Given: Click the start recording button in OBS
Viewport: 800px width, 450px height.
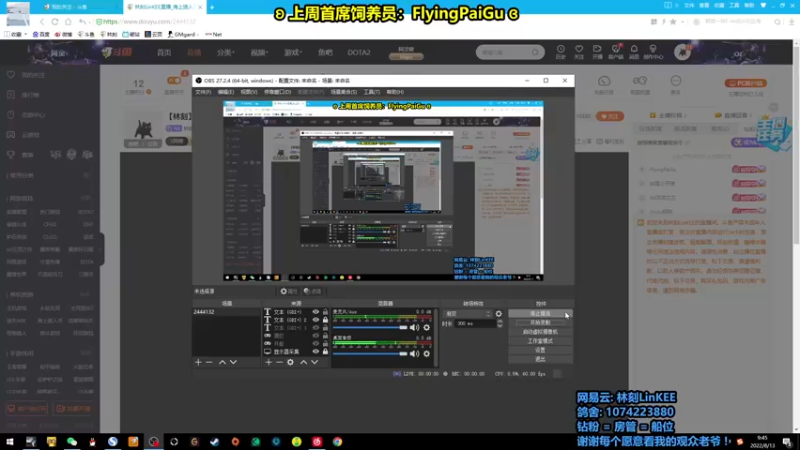Looking at the screenshot, I should click(540, 323).
